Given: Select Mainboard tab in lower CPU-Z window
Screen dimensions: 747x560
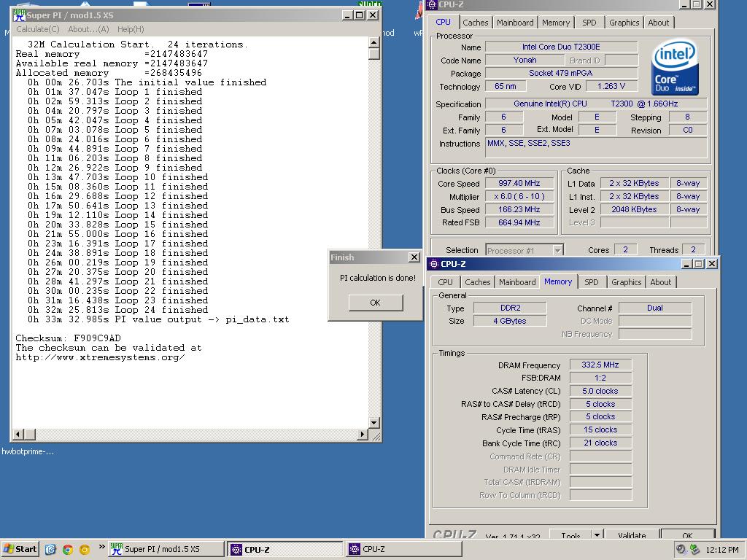Looking at the screenshot, I should pyautogui.click(x=517, y=282).
